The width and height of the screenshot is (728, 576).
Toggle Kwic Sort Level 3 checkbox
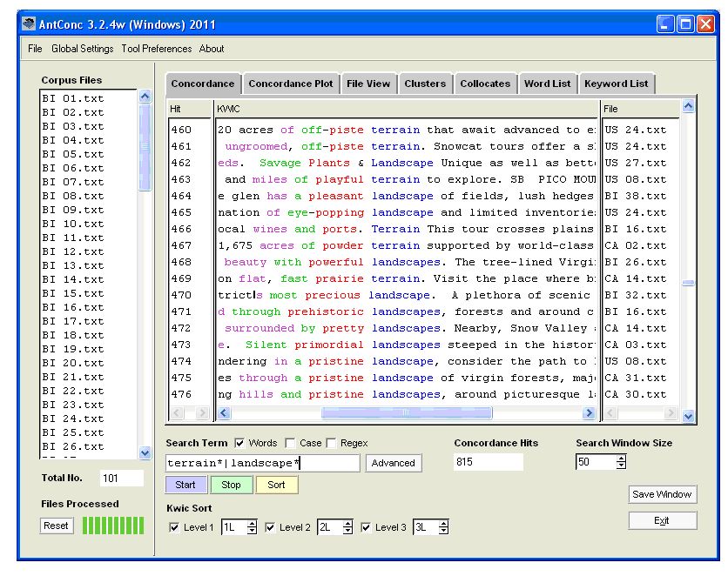click(366, 527)
